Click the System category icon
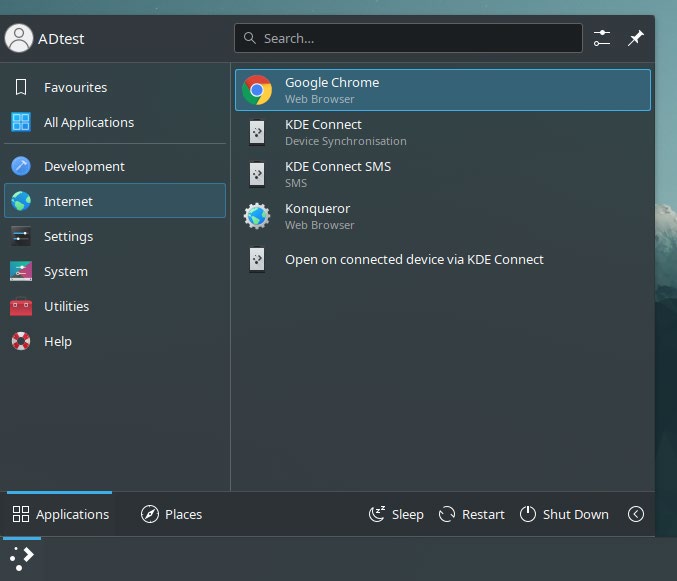This screenshot has height=581, width=677. 21,271
